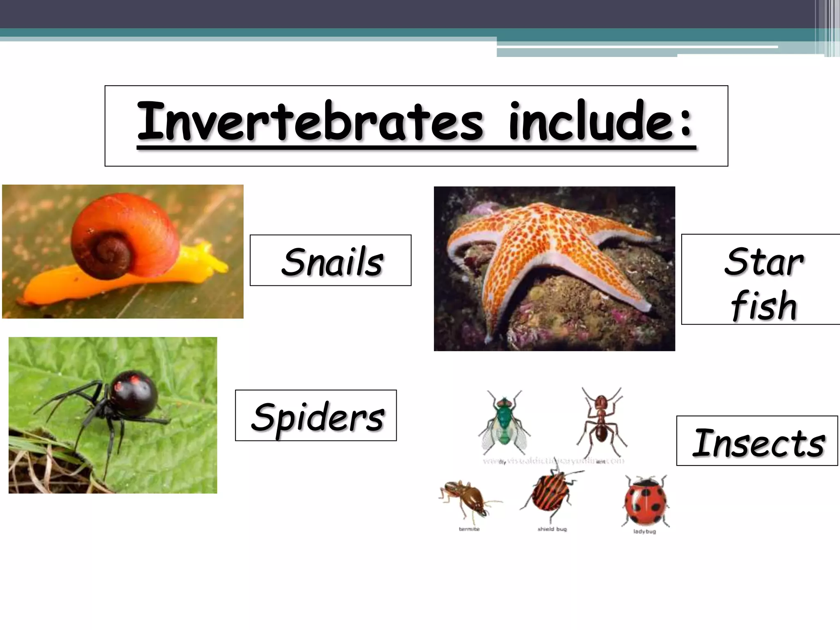This screenshot has width=840, height=630.
Task: Click the 'Star fish' label box
Action: pos(761,279)
